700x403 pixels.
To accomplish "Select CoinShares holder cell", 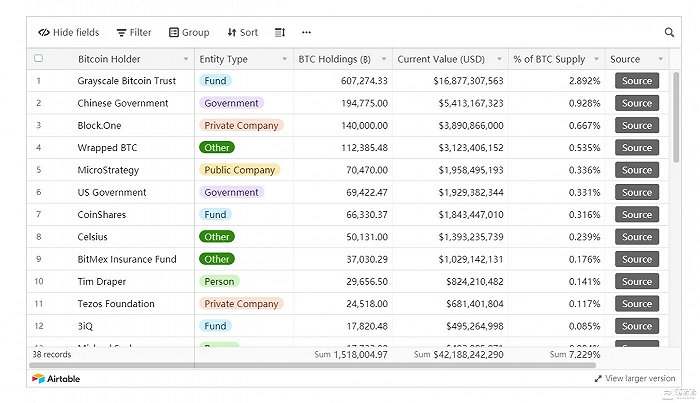I will point(102,215).
